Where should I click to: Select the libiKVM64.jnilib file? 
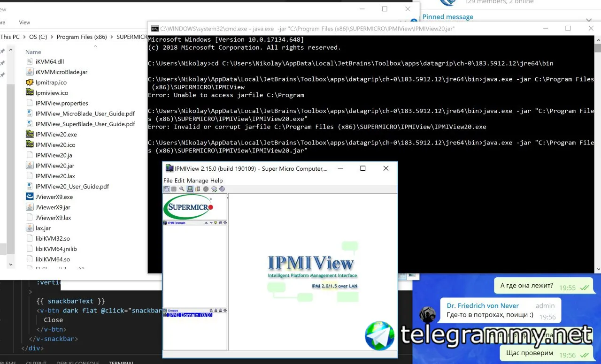pos(56,249)
